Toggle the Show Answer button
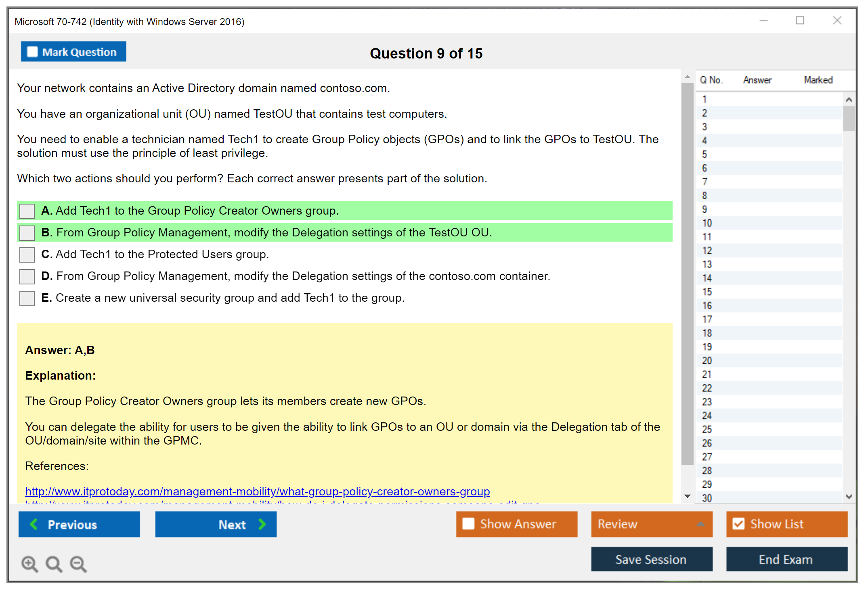868x593 pixels. click(516, 524)
